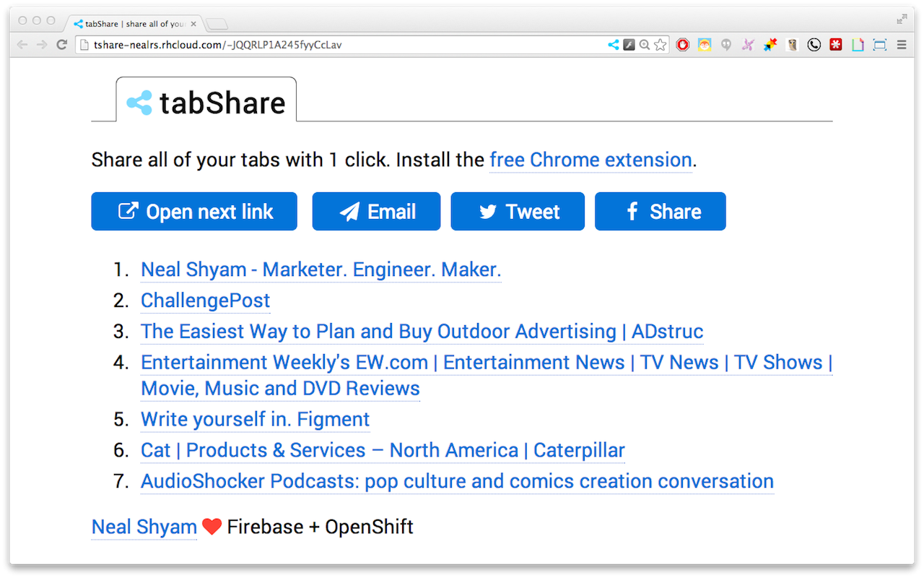Viewport: 924px width, 578px height.
Task: Click the zoom magnifier icon in the address bar
Action: pyautogui.click(x=645, y=45)
